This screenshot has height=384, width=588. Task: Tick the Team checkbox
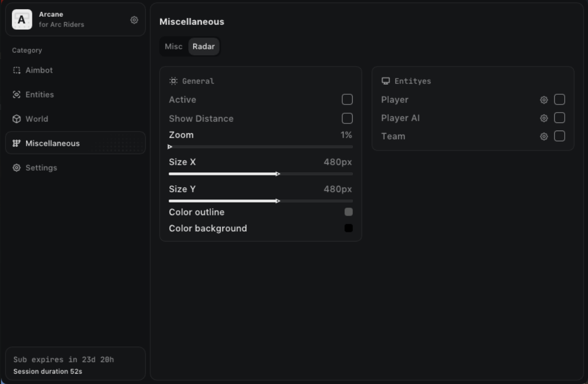tap(560, 136)
